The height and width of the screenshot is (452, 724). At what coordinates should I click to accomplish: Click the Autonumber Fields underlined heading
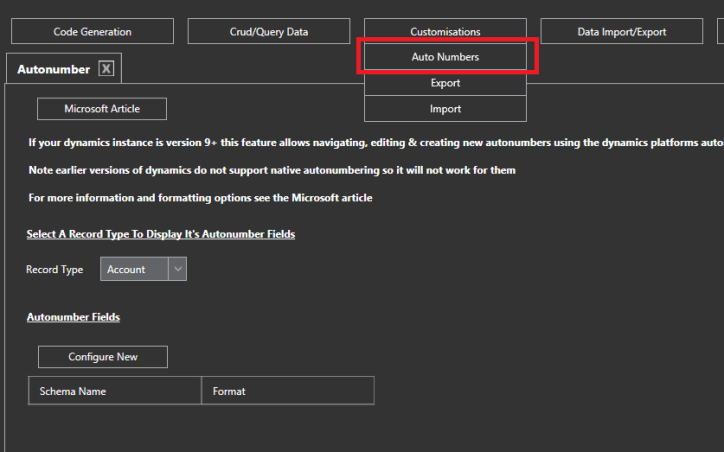(x=73, y=317)
